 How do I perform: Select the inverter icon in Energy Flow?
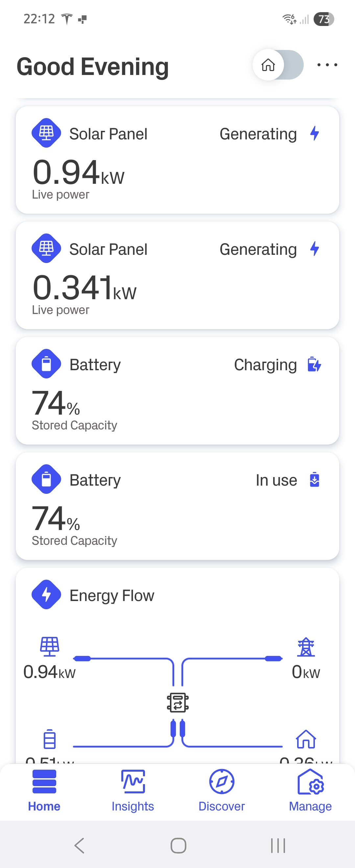pos(178,703)
